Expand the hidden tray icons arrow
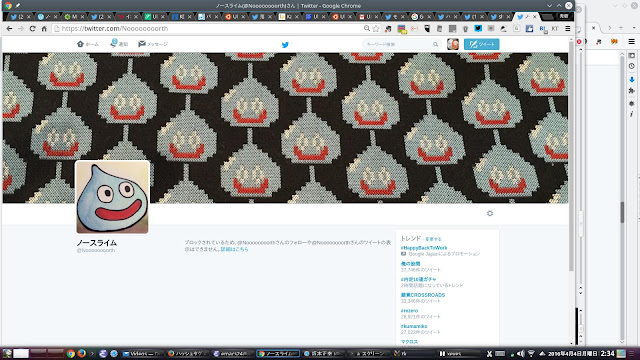 click(x=542, y=353)
